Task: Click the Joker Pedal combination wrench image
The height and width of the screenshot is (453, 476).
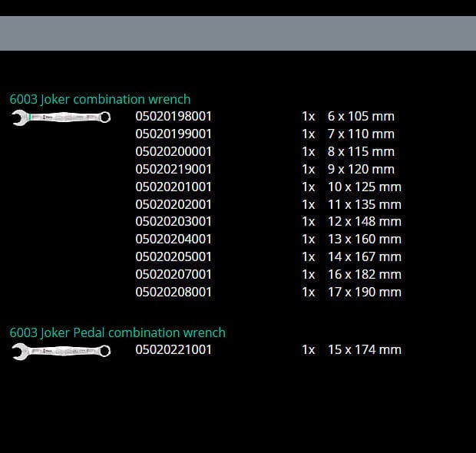Action: pyautogui.click(x=61, y=350)
